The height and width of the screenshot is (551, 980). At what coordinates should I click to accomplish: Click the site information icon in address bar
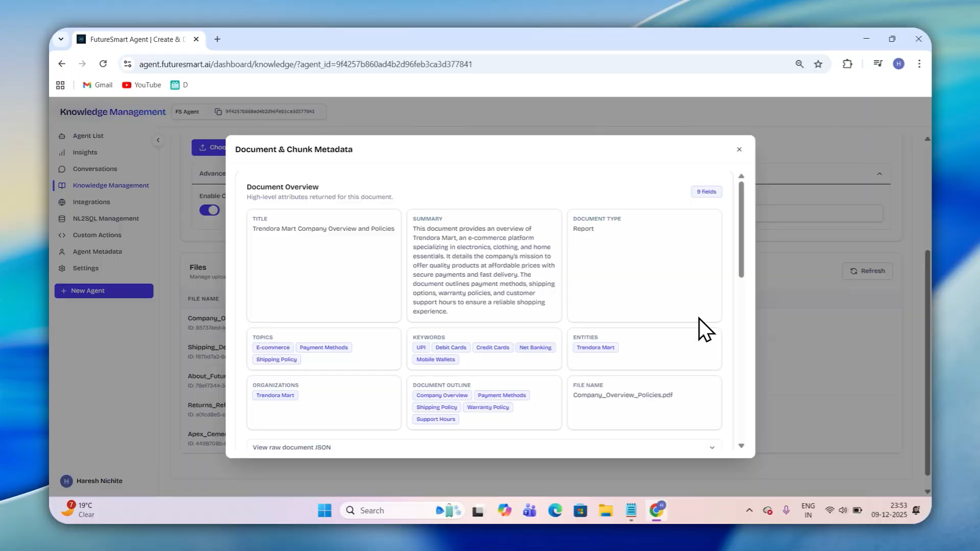[x=128, y=64]
